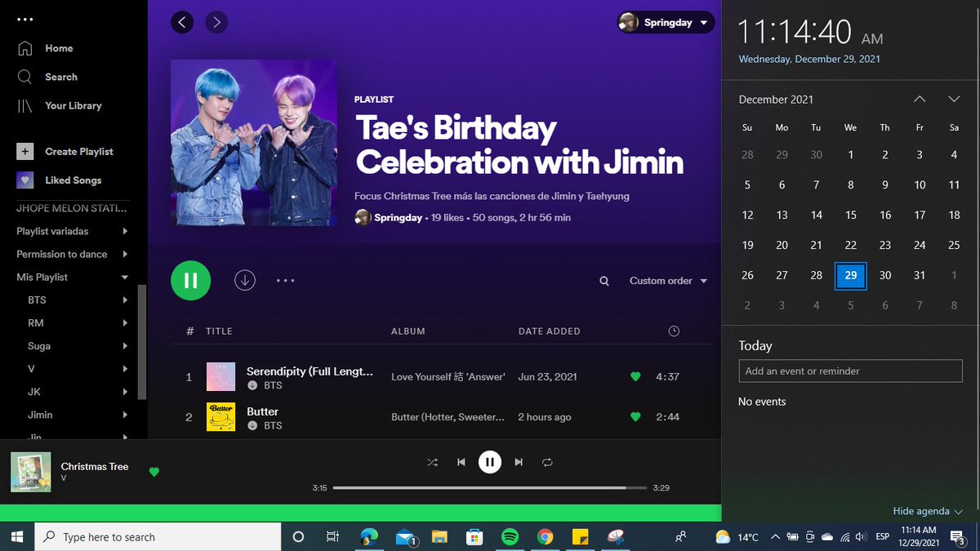Expand Permission to dance folder

(x=125, y=254)
